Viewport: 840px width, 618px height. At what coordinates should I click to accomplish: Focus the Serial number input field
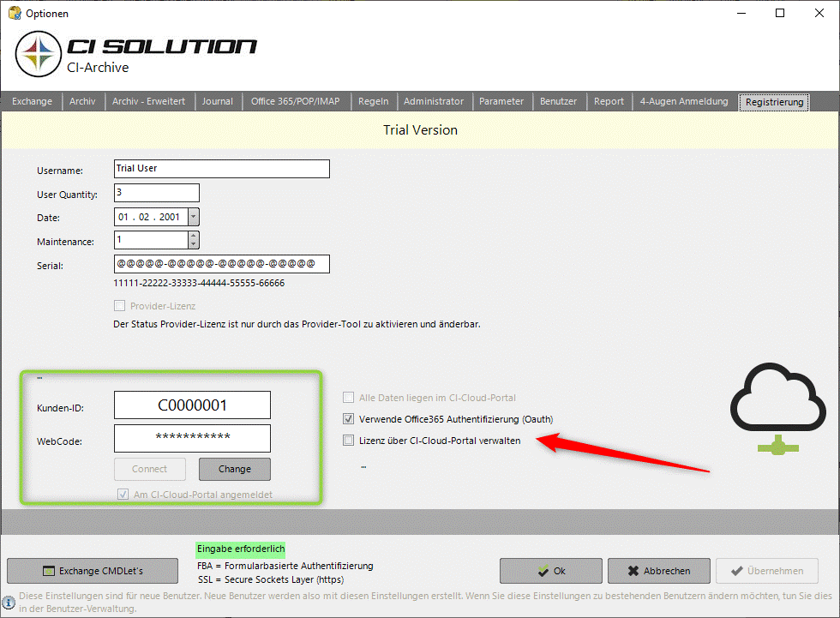point(221,264)
